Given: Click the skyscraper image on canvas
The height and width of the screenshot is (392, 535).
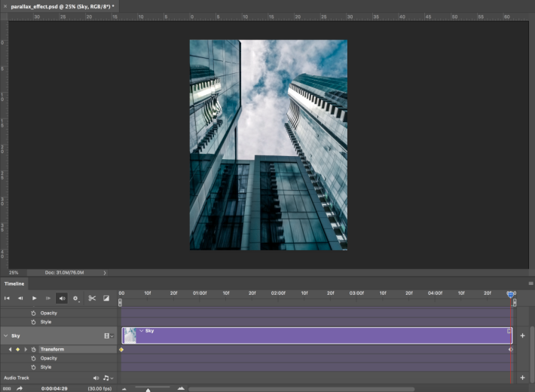Looking at the screenshot, I should point(268,145).
